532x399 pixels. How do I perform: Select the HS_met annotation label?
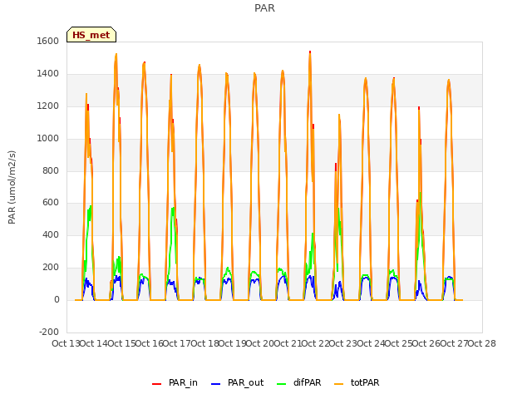tap(91, 35)
